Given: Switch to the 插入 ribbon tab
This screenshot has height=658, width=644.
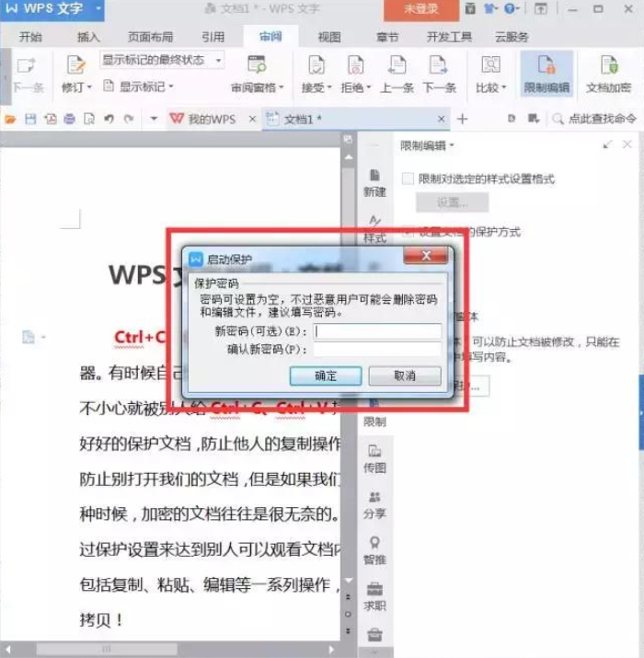Looking at the screenshot, I should click(88, 37).
